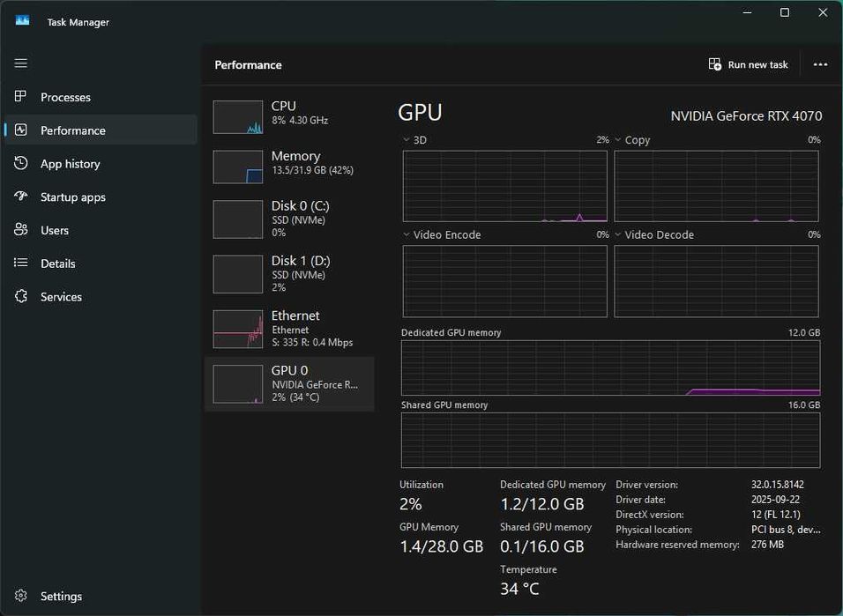Select the CPU performance item
The image size is (843, 616).
click(289, 114)
